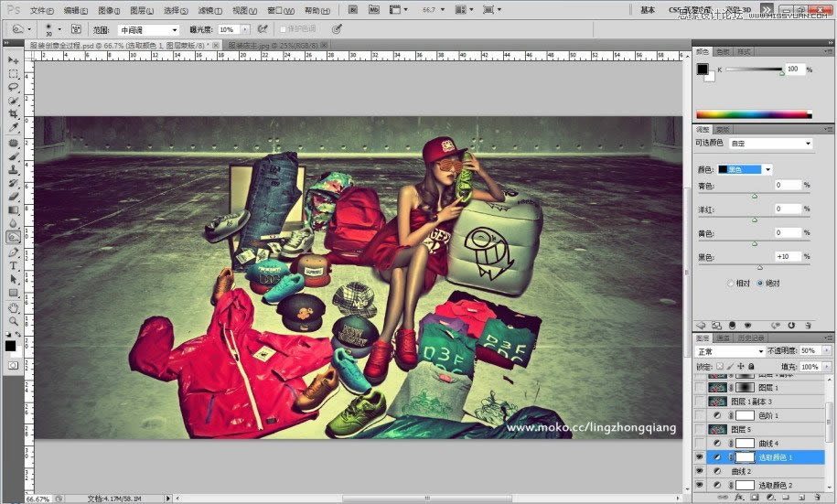Show the 曲线 4 layer
837x504 pixels.
pyautogui.click(x=701, y=443)
